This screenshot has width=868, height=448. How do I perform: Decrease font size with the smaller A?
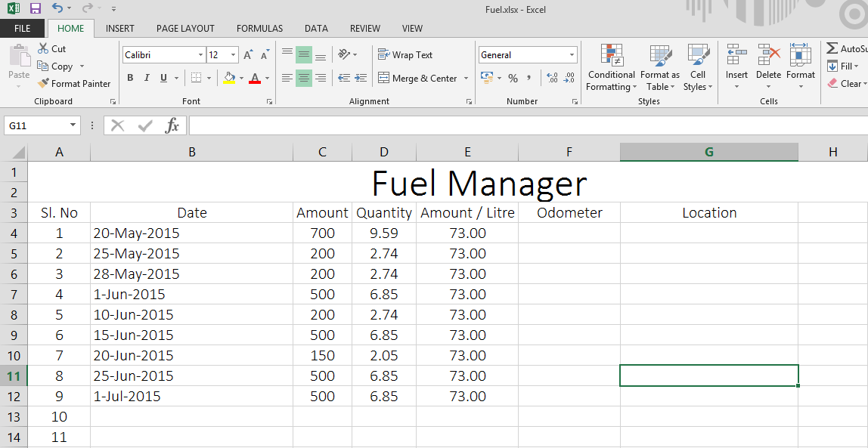tap(265, 54)
